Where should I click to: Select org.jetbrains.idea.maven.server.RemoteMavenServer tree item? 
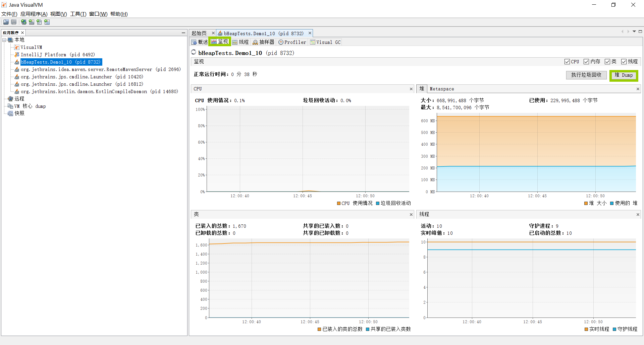(101, 69)
